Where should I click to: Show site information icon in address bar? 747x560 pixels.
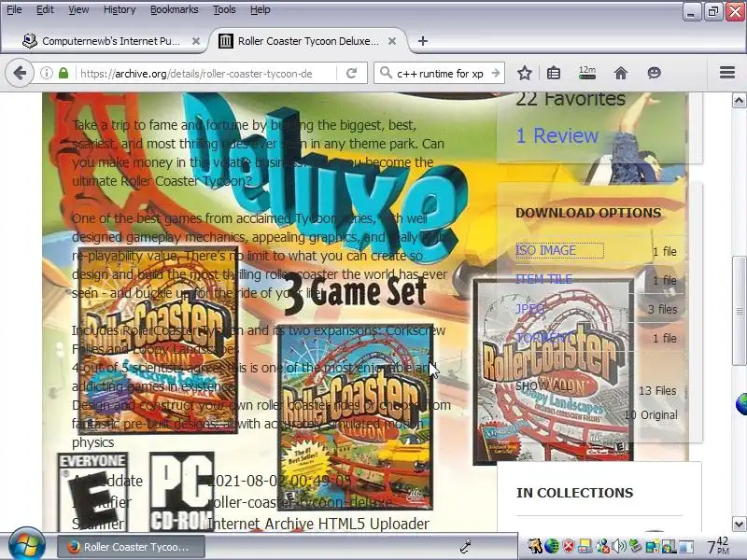point(46,73)
